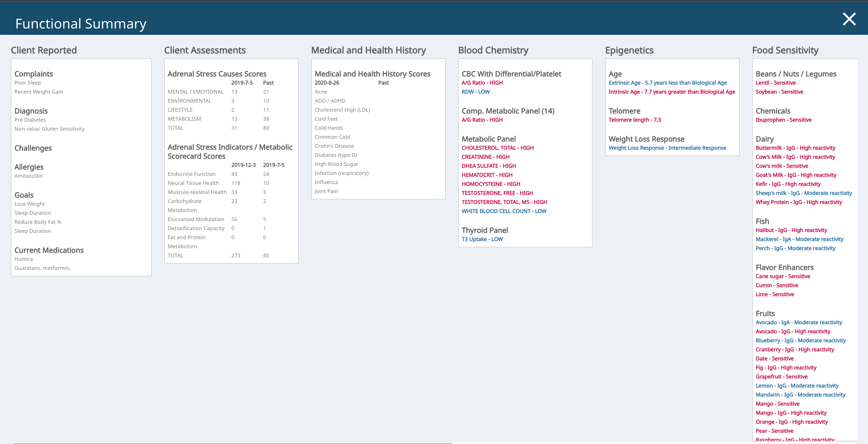Open Orange - IgG - High reactivity
This screenshot has width=868, height=444.
[792, 422]
